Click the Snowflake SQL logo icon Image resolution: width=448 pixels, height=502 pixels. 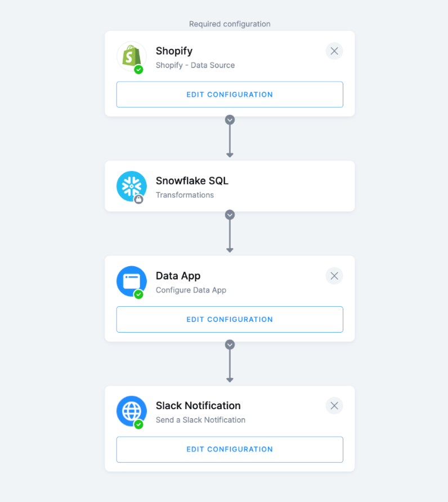[131, 186]
